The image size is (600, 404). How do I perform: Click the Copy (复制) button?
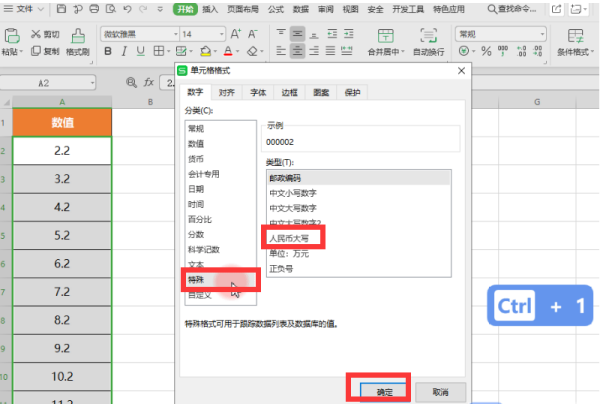tap(45, 51)
